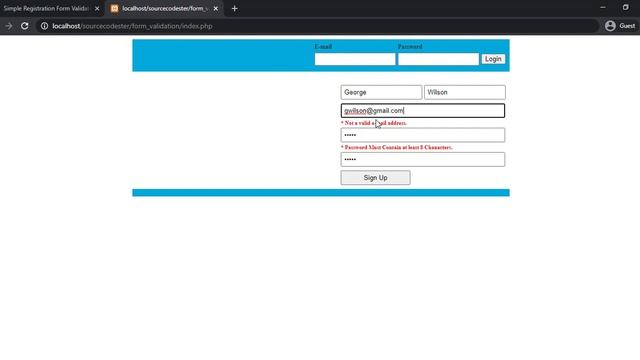Restore down the browser window

coord(625,7)
